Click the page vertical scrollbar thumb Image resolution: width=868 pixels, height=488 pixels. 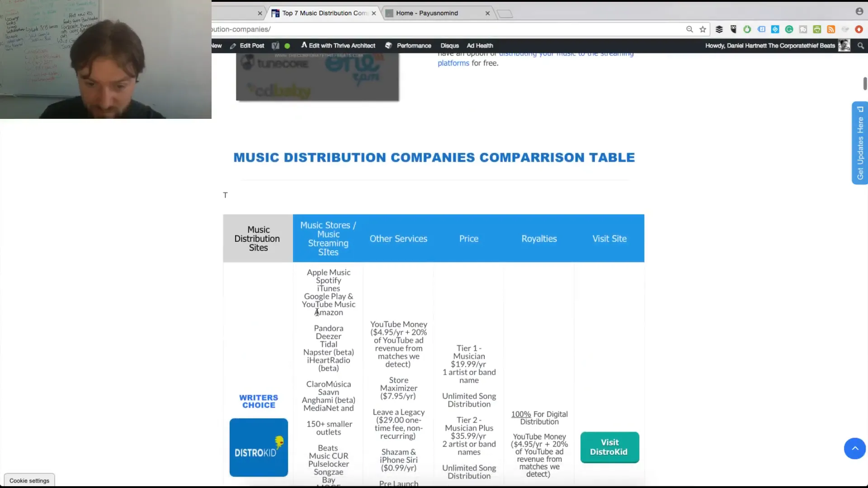(x=865, y=84)
